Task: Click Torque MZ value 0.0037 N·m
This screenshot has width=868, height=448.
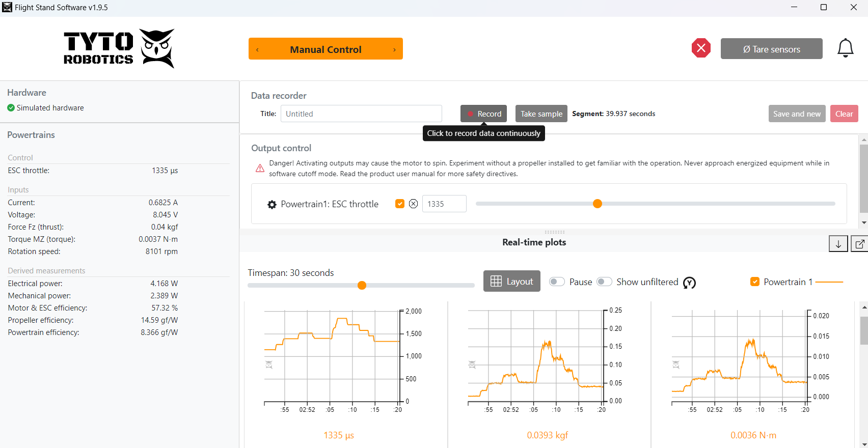Action: click(x=158, y=239)
